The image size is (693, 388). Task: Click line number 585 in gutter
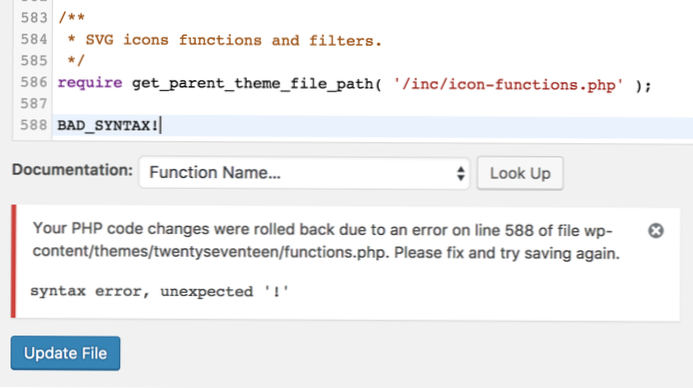34,61
